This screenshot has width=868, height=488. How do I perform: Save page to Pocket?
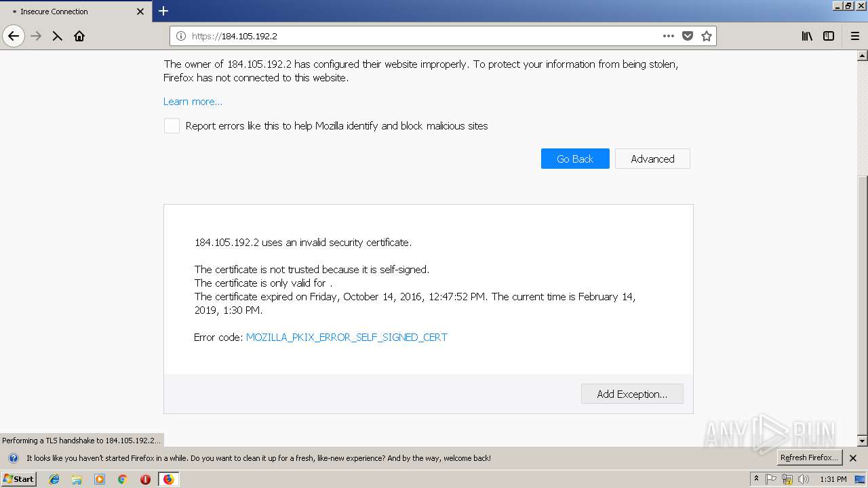pyautogui.click(x=688, y=36)
